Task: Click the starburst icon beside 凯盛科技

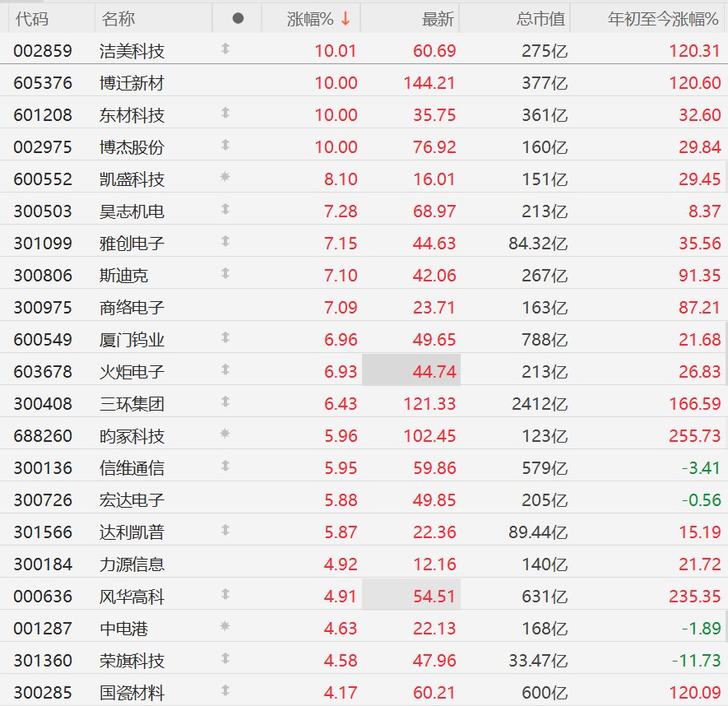Action: point(225,176)
